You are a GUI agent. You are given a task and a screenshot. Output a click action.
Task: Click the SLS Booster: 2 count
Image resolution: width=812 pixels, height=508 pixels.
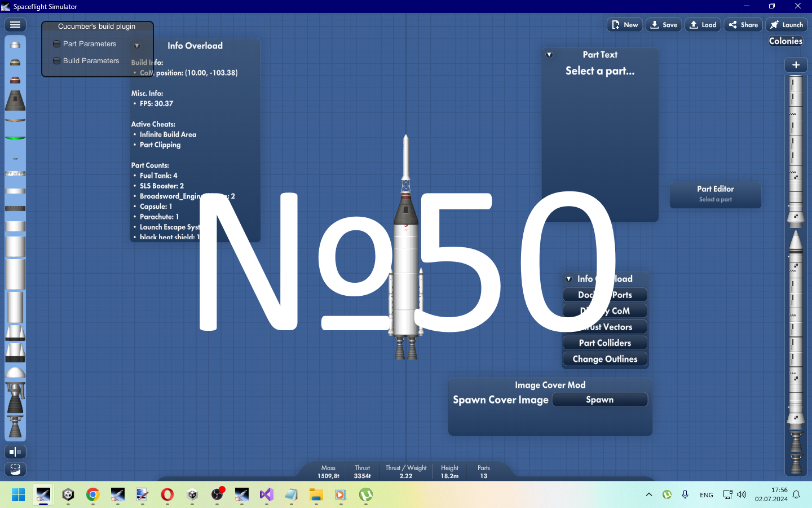coord(162,186)
